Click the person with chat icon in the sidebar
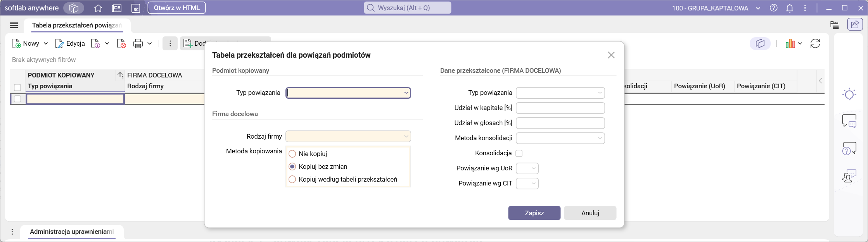The height and width of the screenshot is (242, 868). click(x=849, y=176)
